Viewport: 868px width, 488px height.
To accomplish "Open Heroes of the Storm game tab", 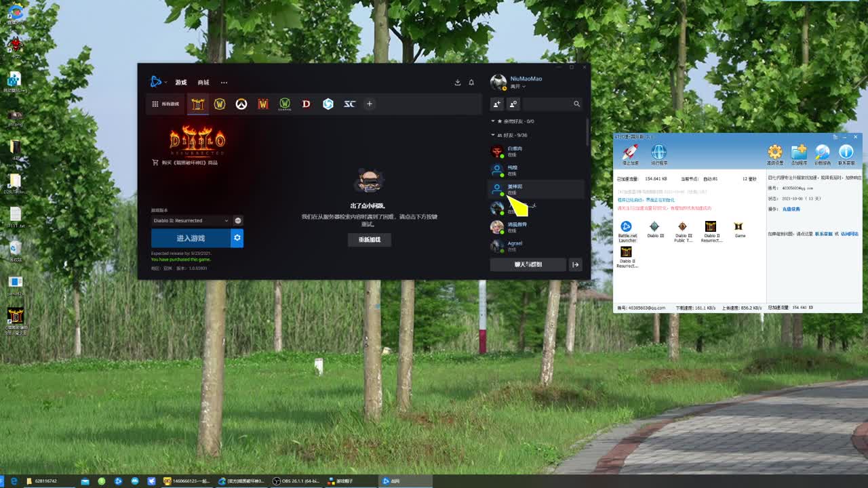I will point(328,104).
